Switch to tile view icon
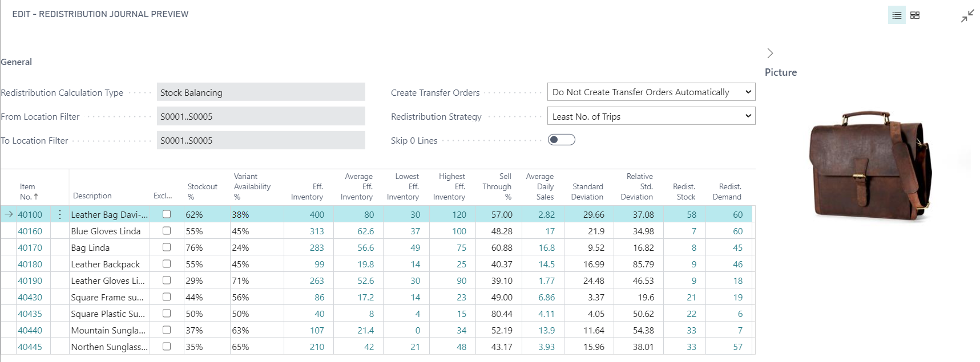Viewport: 980px width, 362px height. click(x=915, y=15)
